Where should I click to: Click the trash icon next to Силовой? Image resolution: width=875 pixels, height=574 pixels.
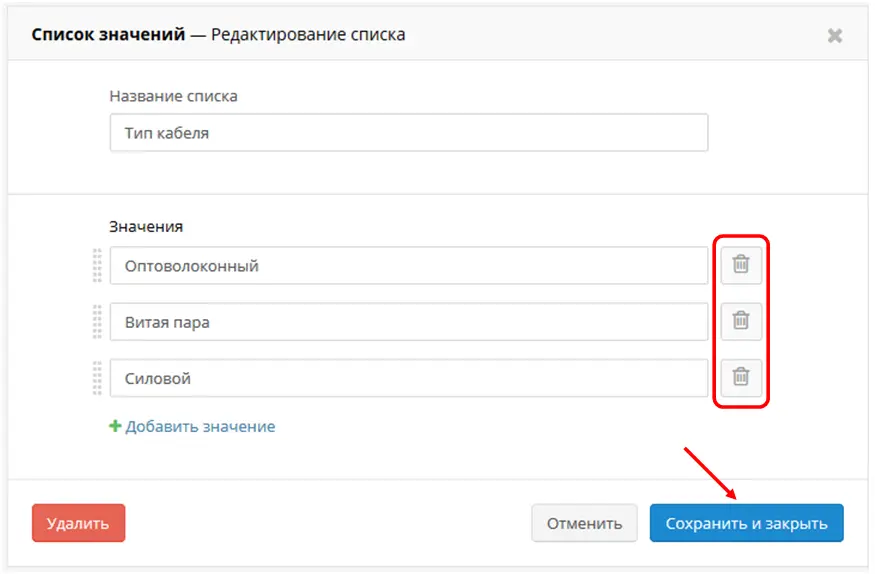point(741,378)
